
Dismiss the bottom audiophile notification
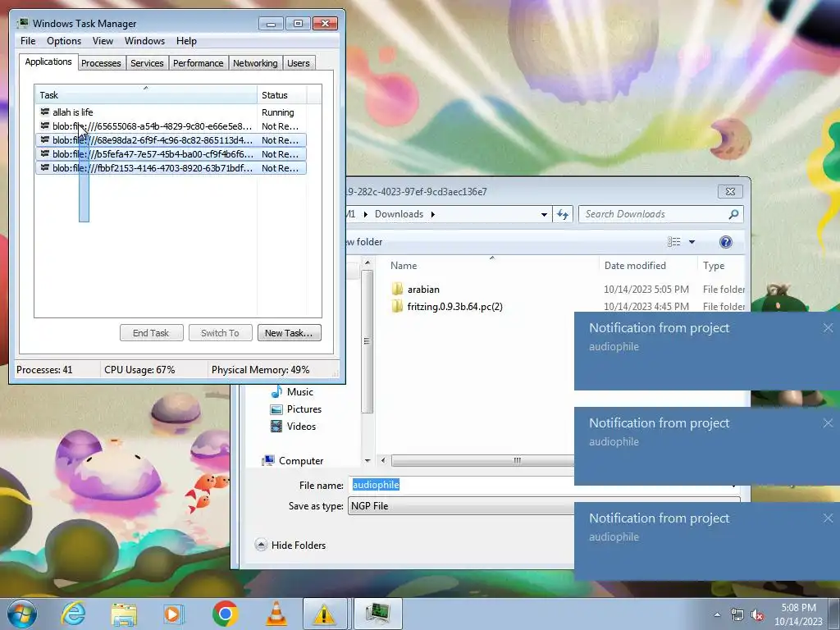(828, 518)
